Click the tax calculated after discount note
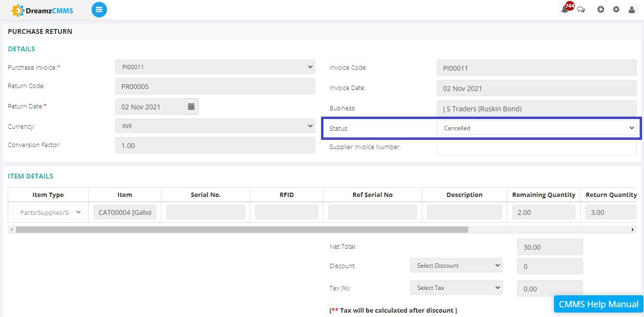The height and width of the screenshot is (317, 644). 393,310
